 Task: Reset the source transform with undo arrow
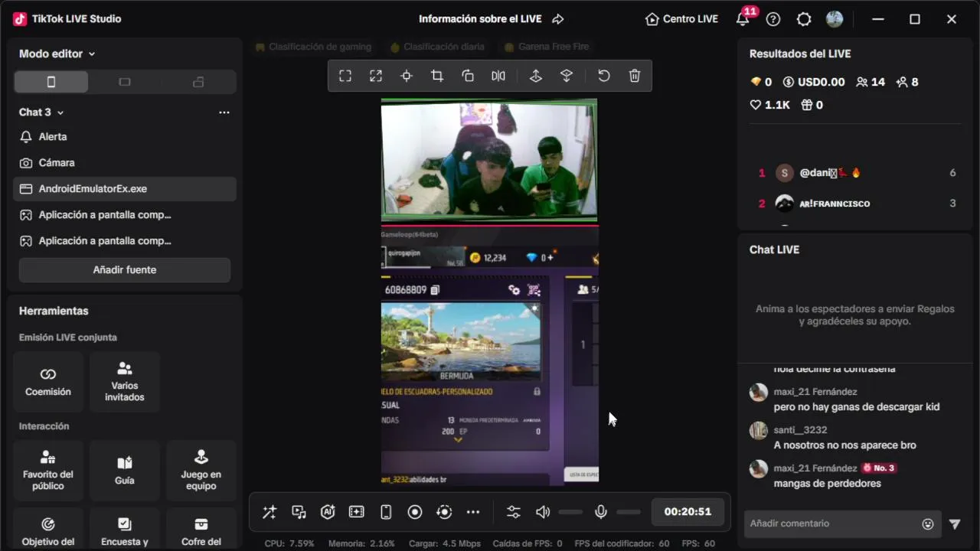coord(604,76)
